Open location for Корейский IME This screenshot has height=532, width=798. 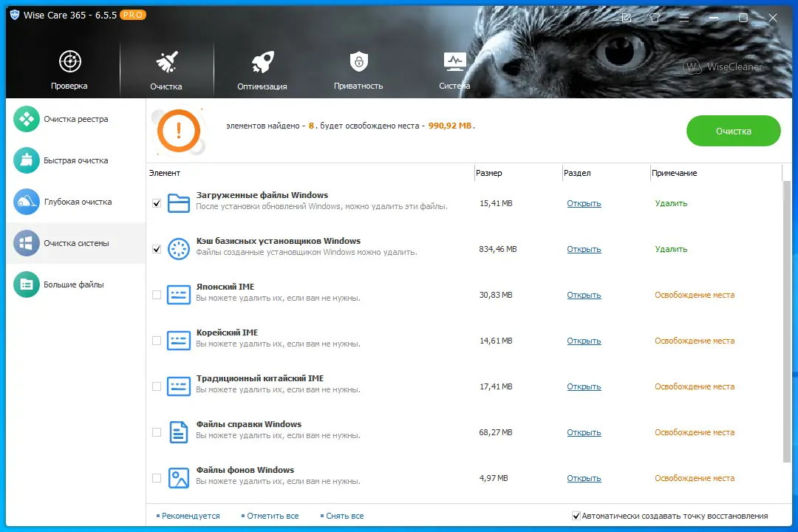[584, 341]
